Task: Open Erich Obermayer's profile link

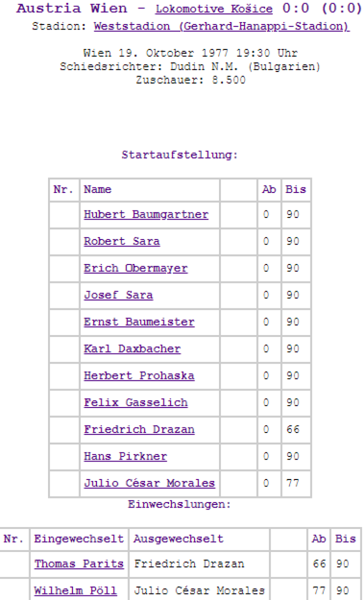Action: coord(135,268)
